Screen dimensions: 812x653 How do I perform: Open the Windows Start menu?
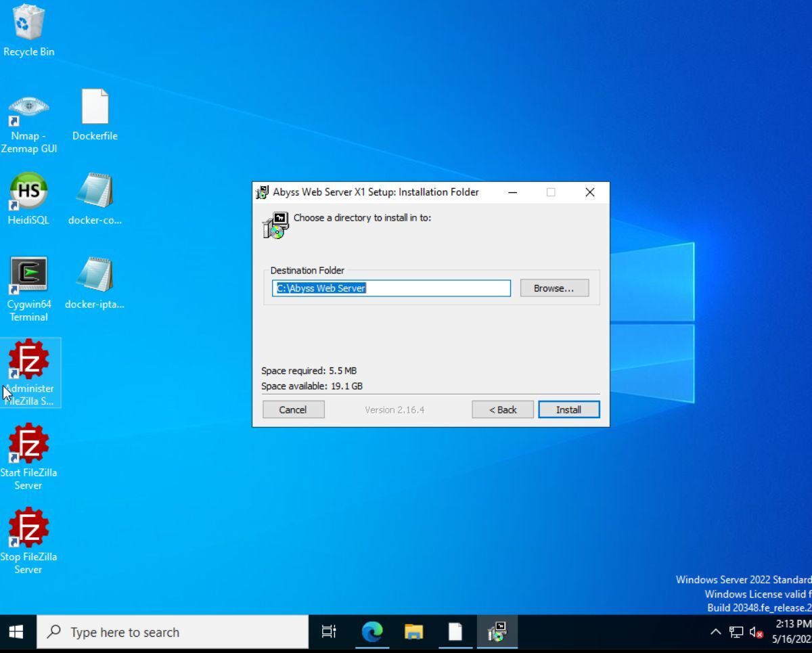coord(17,632)
